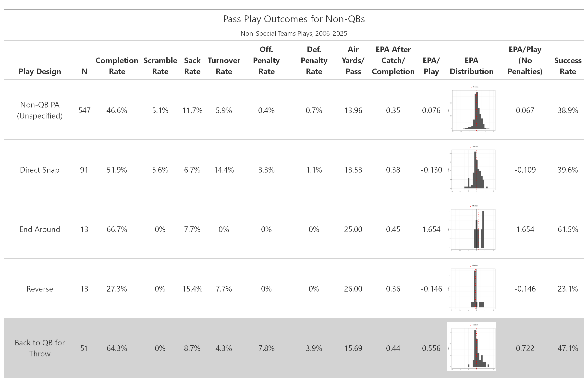Select the Scramble Rate column header

click(160, 66)
